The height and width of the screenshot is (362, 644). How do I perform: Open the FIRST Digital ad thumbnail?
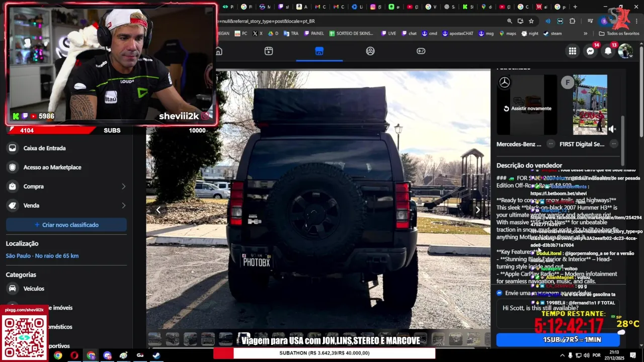coord(590,105)
